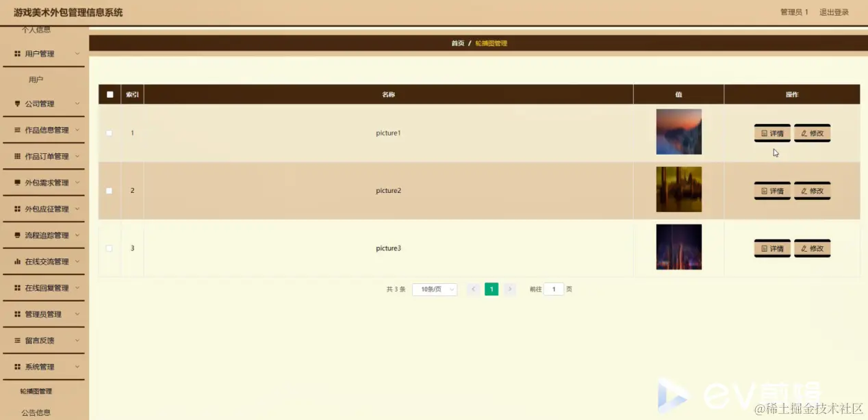
Task: Open picture1 sunset thumbnail image
Action: pyautogui.click(x=678, y=132)
